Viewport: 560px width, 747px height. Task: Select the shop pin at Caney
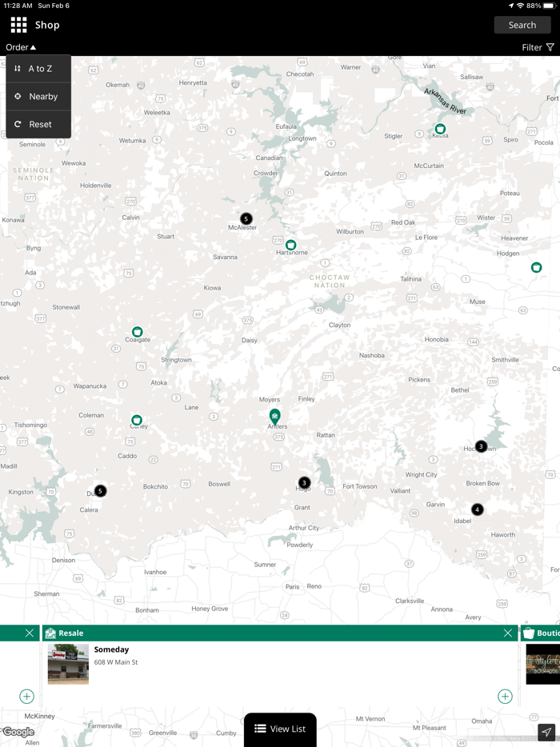pos(137,420)
